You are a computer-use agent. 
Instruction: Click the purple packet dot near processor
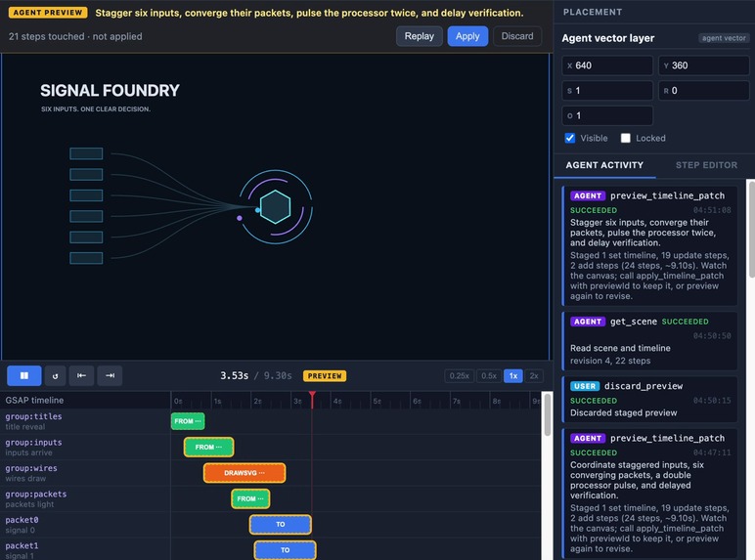pos(240,218)
